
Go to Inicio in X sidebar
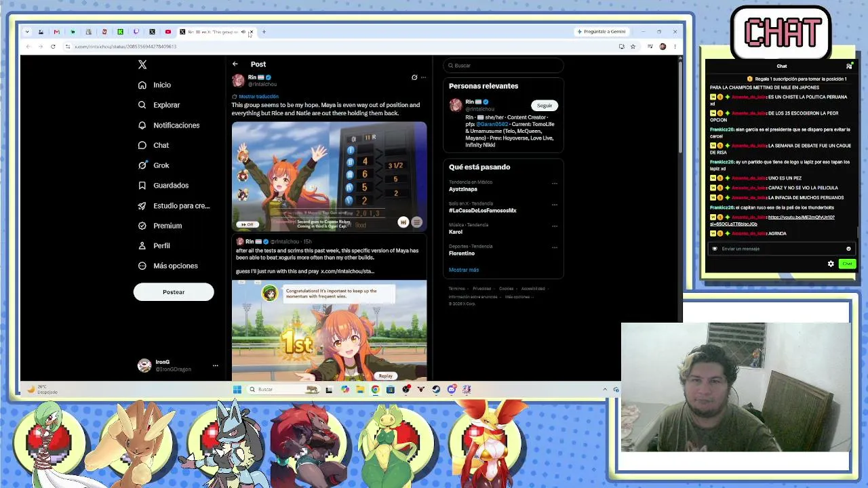[x=155, y=85]
